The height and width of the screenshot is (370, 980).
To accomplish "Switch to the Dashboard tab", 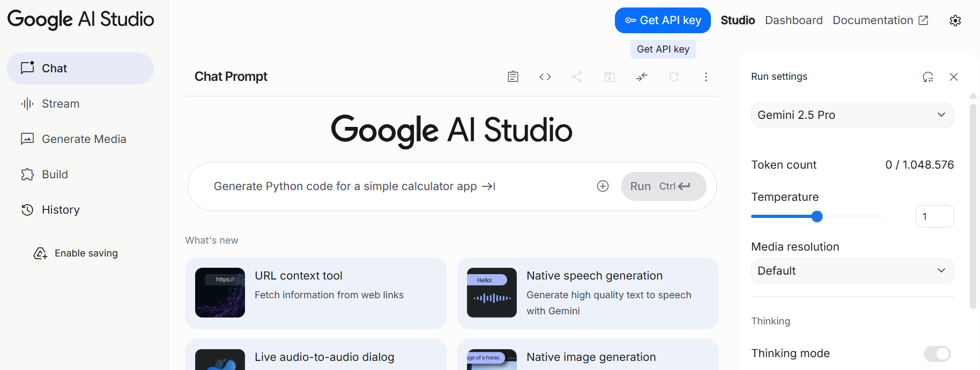I will (x=793, y=20).
